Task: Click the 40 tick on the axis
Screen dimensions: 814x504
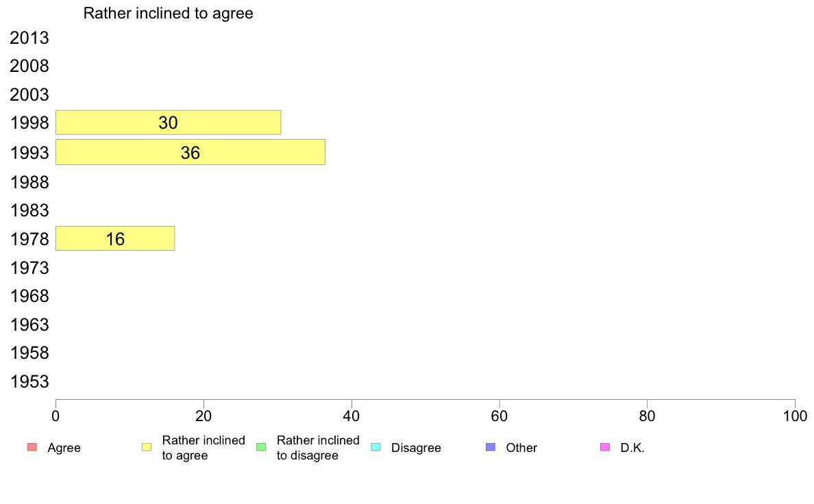Action: (351, 416)
